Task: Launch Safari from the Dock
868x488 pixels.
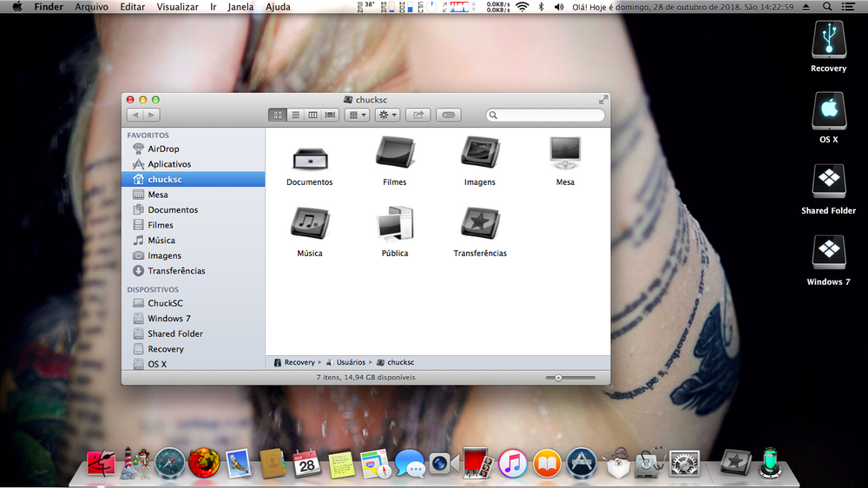Action: pyautogui.click(x=170, y=463)
